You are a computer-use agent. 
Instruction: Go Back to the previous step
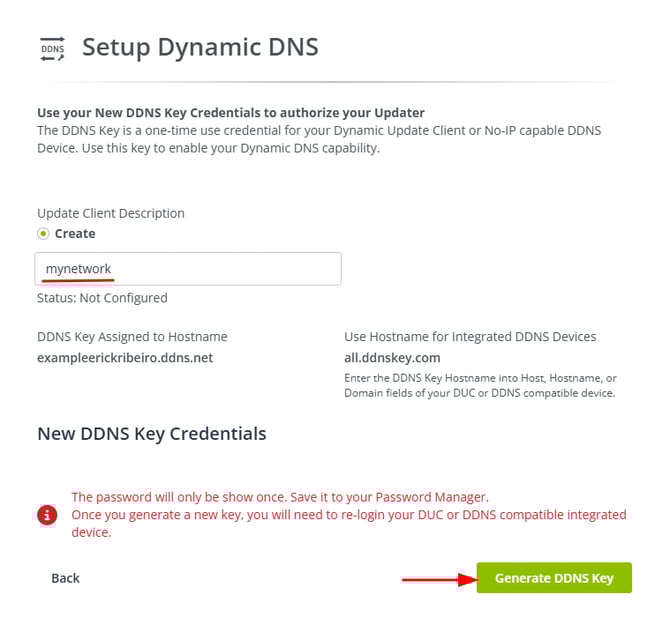click(x=65, y=578)
